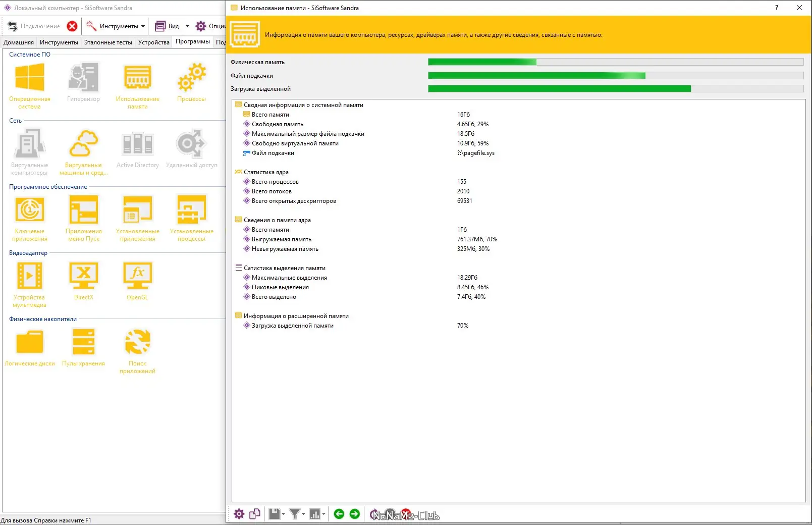Open the Поиск приложений module

tap(137, 350)
